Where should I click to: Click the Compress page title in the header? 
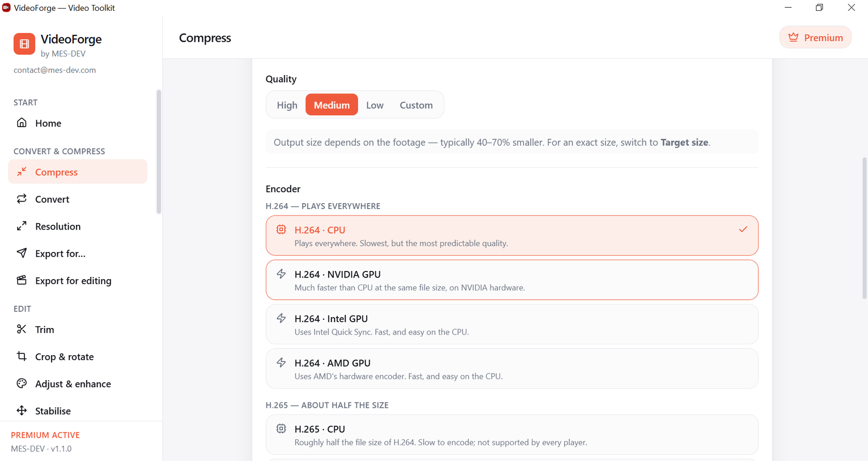[205, 38]
